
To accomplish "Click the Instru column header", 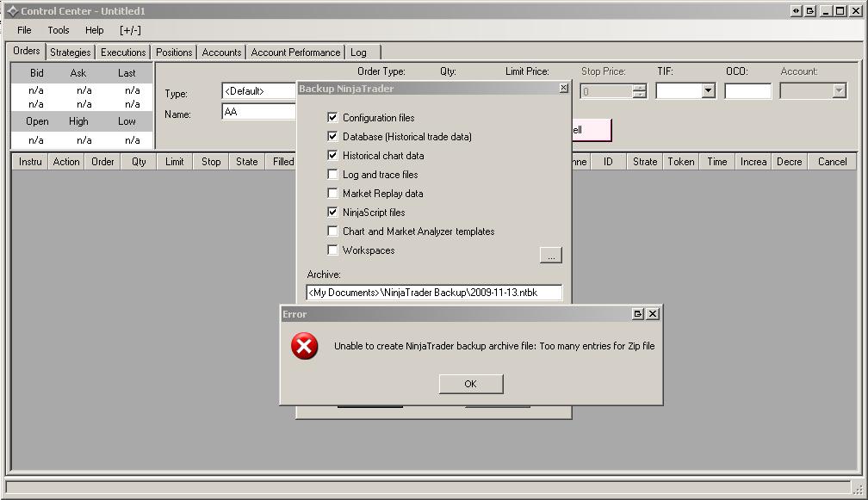I will 30,162.
